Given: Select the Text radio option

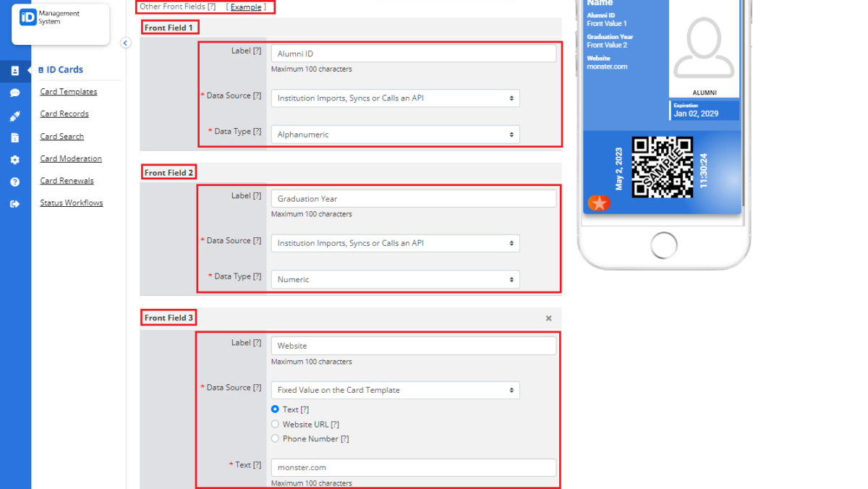Looking at the screenshot, I should (275, 409).
